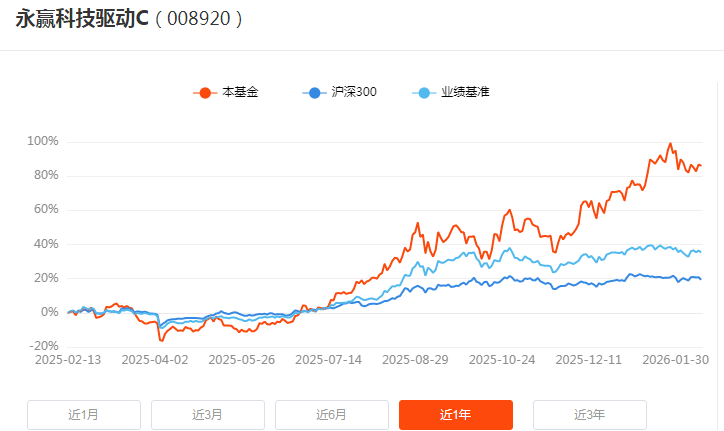The height and width of the screenshot is (431, 724).
Task: Click the 100% y-axis label
Action: [x=45, y=141]
